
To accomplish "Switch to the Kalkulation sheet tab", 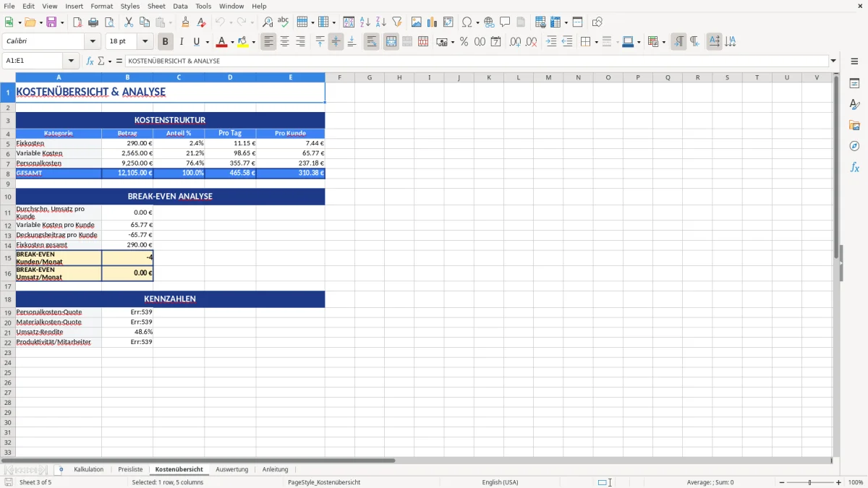I will (88, 469).
